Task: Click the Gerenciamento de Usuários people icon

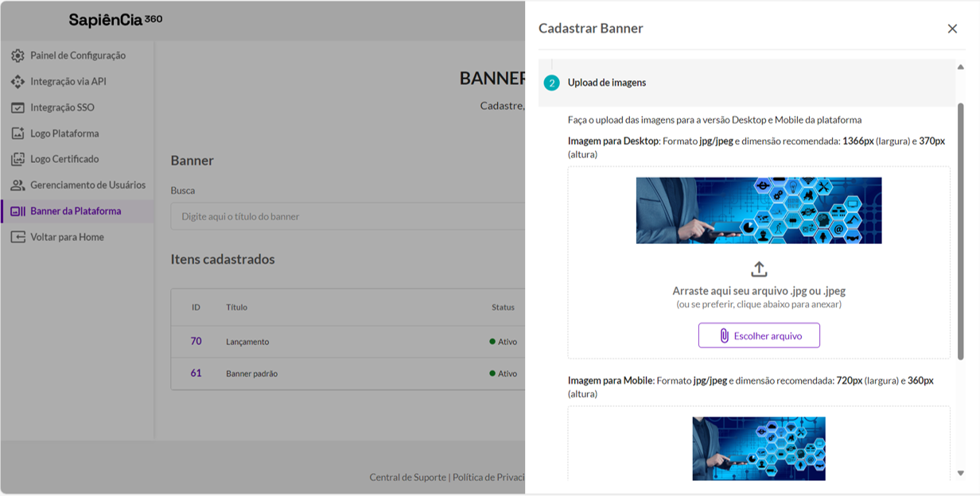Action: [17, 185]
